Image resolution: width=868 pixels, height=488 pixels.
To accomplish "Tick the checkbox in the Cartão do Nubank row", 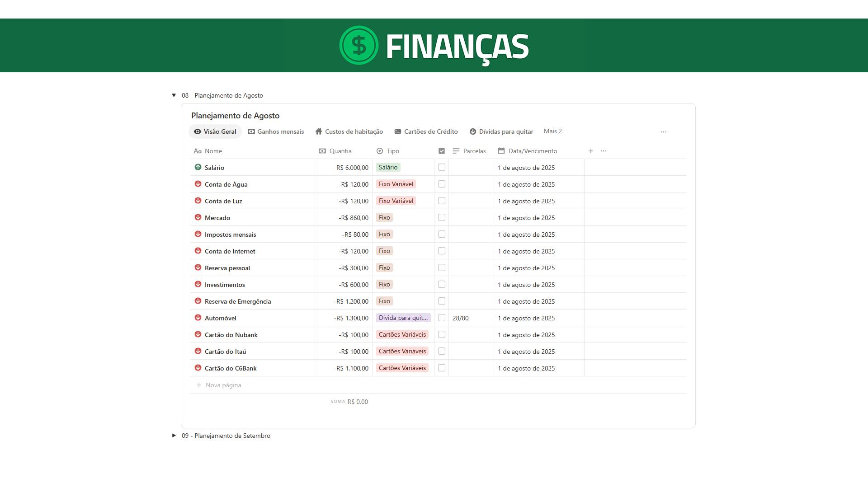I will (442, 334).
